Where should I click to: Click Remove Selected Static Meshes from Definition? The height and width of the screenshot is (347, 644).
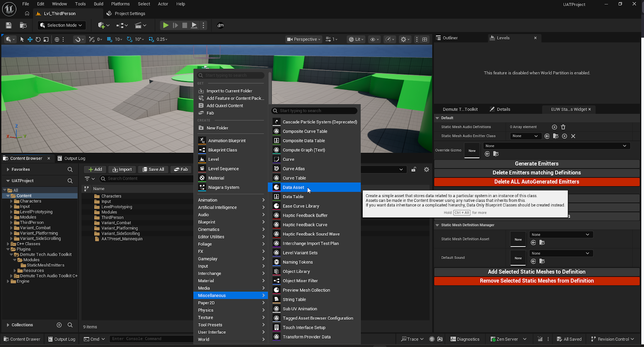click(537, 281)
